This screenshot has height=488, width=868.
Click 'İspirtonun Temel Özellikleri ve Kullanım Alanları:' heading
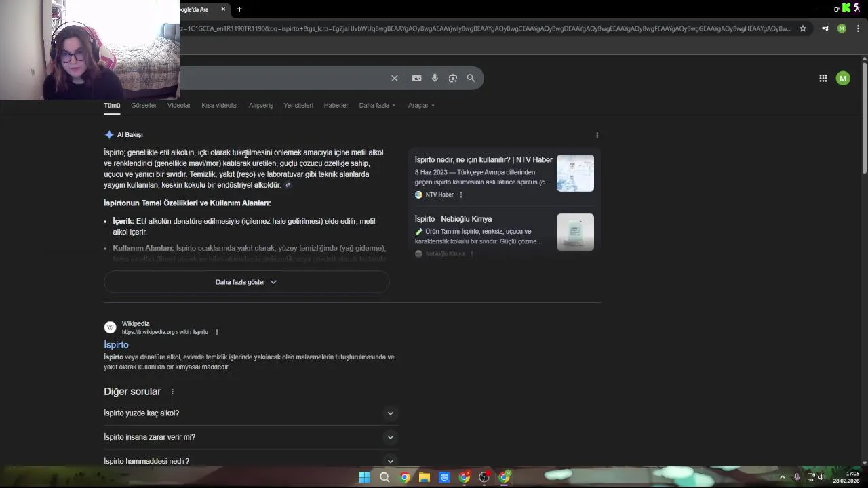187,203
